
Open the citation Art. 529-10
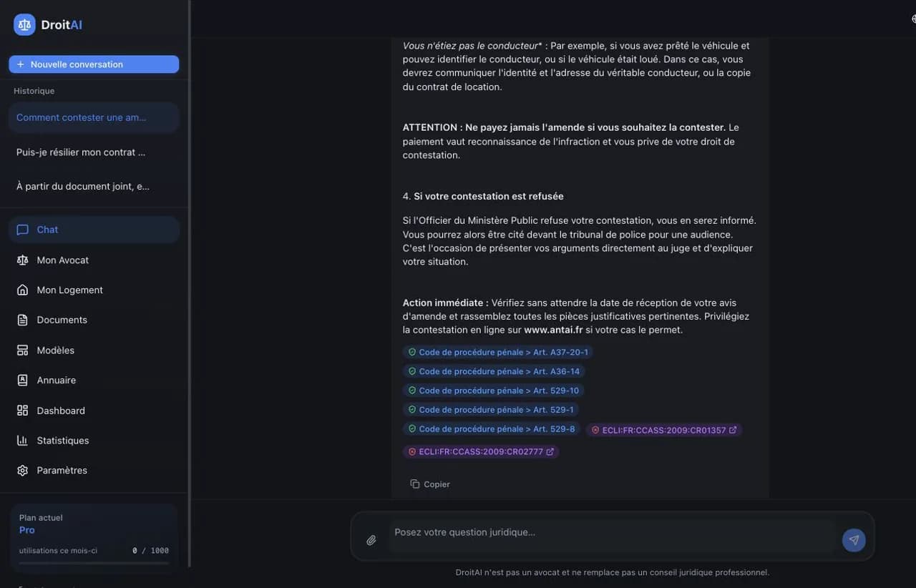tap(493, 391)
